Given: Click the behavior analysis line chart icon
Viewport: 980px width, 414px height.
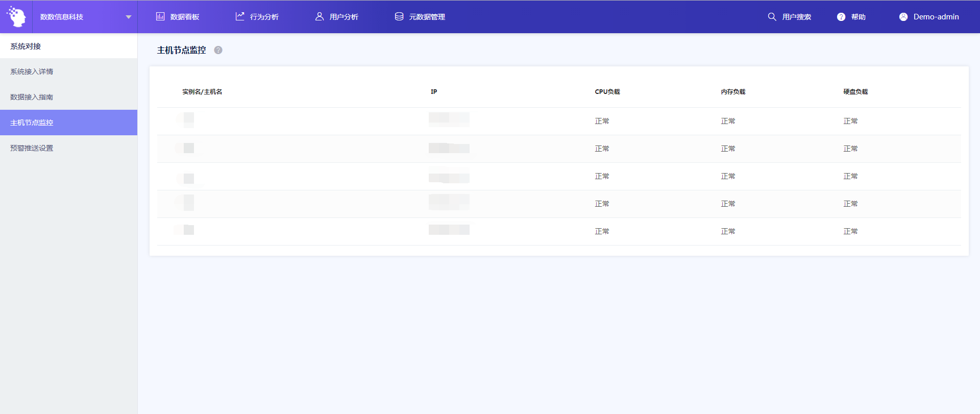Looking at the screenshot, I should click(x=240, y=16).
